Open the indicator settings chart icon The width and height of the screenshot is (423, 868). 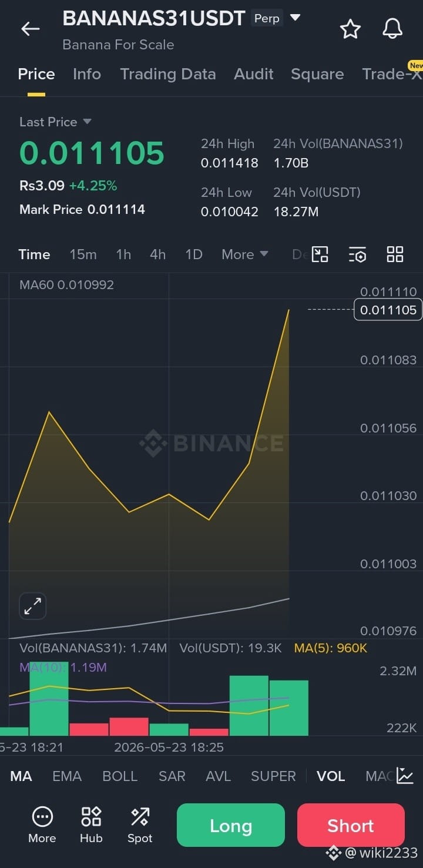click(x=405, y=776)
